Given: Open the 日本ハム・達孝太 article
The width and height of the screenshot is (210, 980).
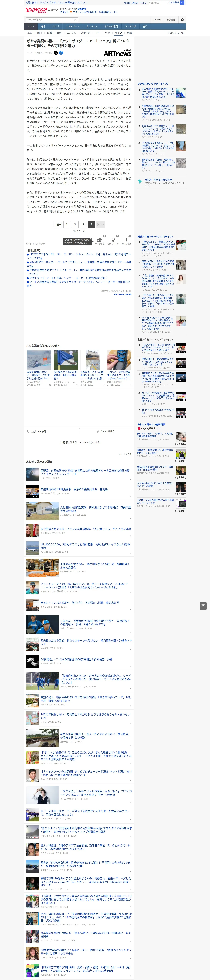Looking at the screenshot, I should pyautogui.click(x=95, y=622).
